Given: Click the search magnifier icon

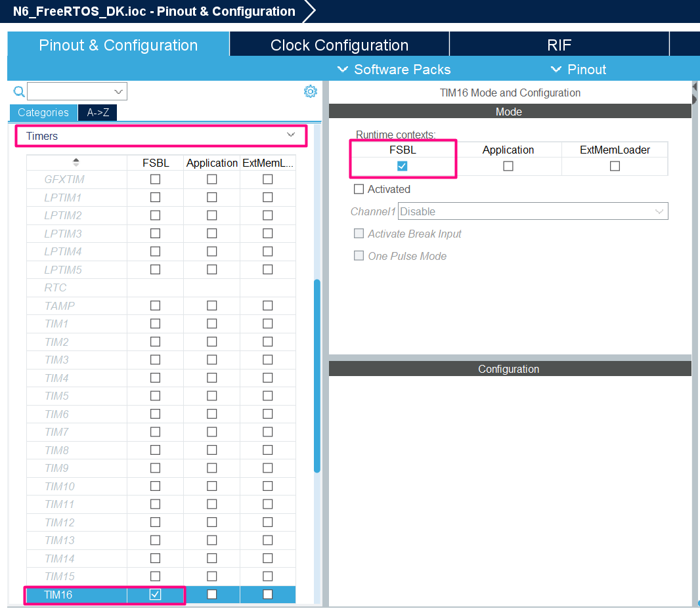Looking at the screenshot, I should pyautogui.click(x=18, y=91).
